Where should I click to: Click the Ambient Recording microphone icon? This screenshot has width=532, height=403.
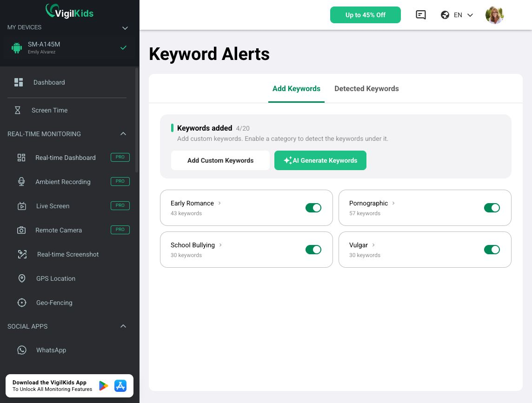[x=21, y=182]
